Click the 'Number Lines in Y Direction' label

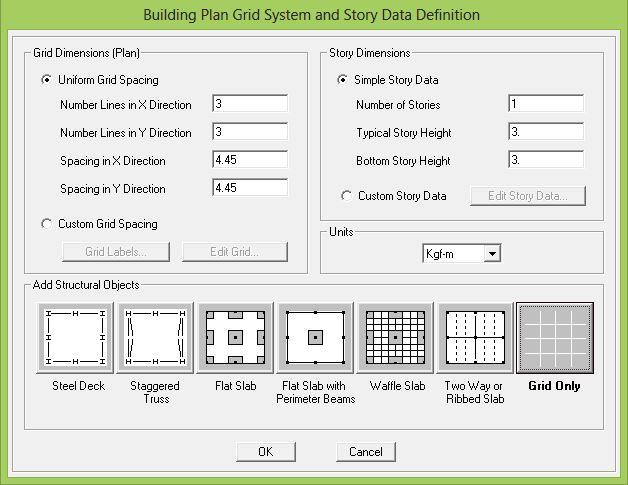(126, 133)
